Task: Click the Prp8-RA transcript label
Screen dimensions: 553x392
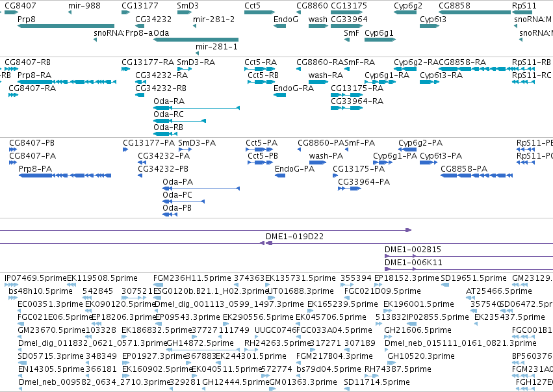Action: pyautogui.click(x=34, y=75)
